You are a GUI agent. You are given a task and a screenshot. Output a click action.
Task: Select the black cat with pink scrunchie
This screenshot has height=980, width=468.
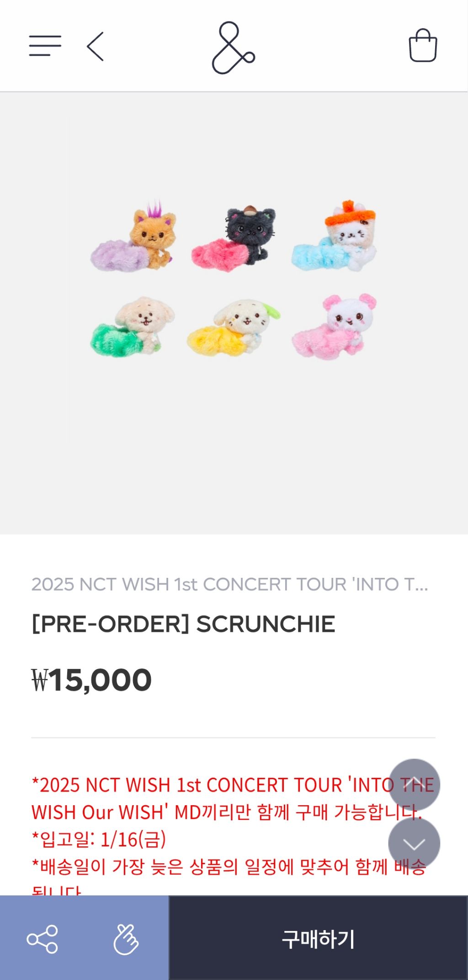pyautogui.click(x=234, y=238)
